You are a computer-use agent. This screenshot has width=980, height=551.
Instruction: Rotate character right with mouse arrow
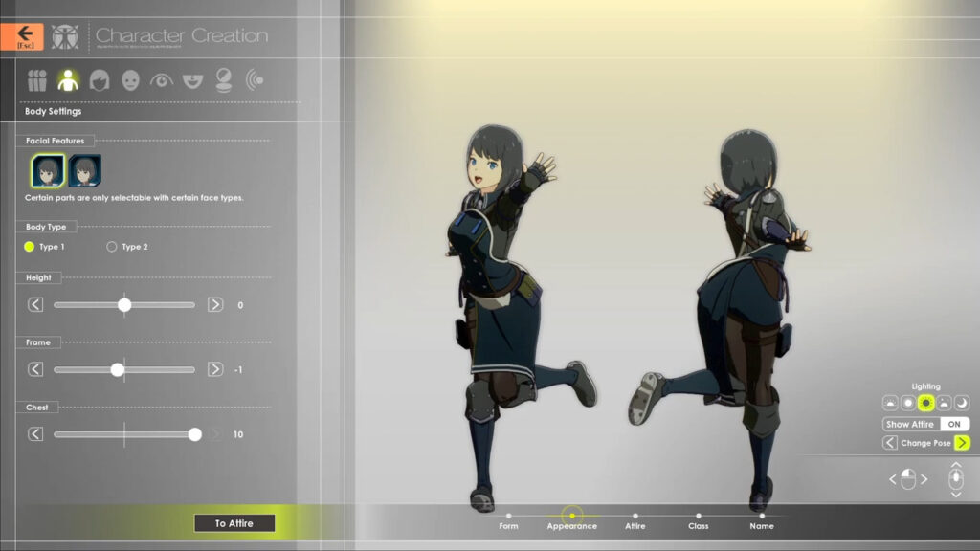point(924,480)
